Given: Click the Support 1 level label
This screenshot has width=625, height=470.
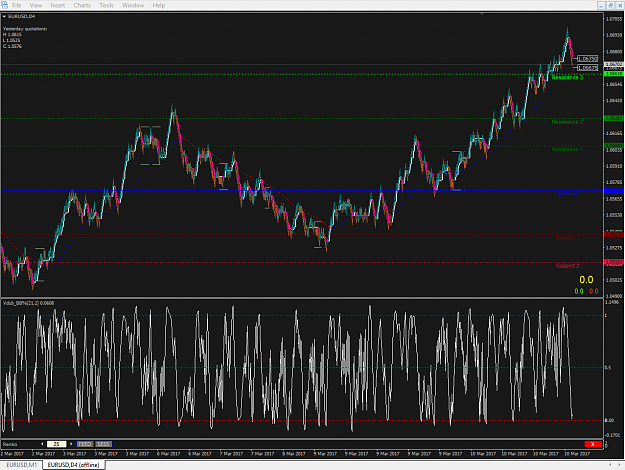Looking at the screenshot, I should 567,238.
